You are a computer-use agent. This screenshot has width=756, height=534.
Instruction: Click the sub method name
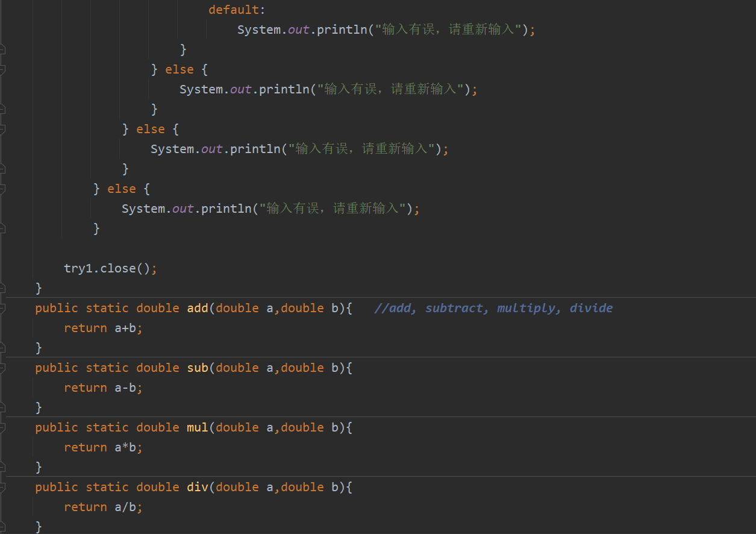coord(198,368)
